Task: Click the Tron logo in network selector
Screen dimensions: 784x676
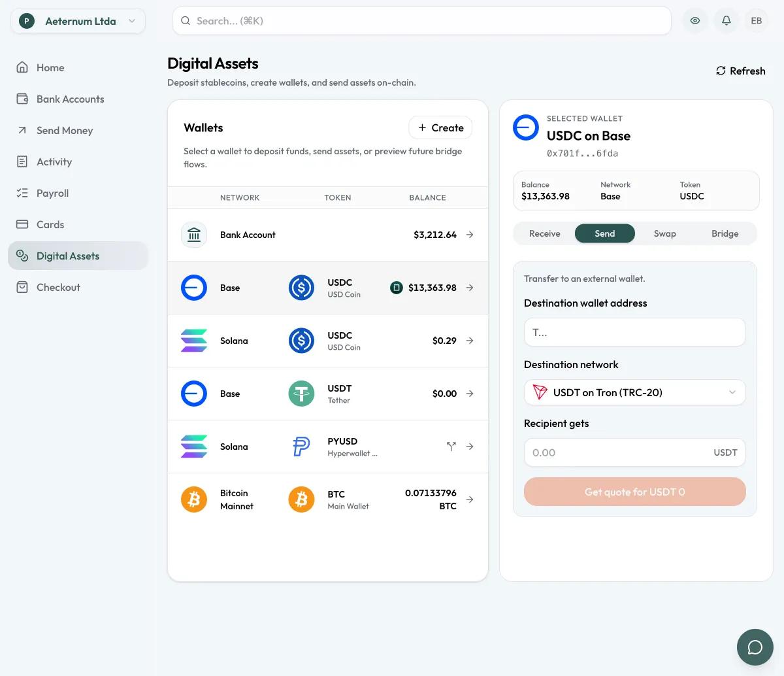Action: pos(540,392)
